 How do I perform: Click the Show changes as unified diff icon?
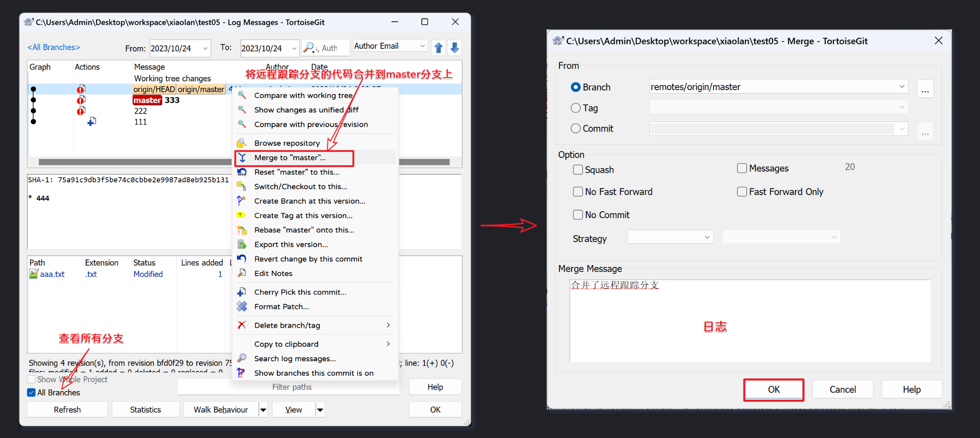tap(242, 110)
